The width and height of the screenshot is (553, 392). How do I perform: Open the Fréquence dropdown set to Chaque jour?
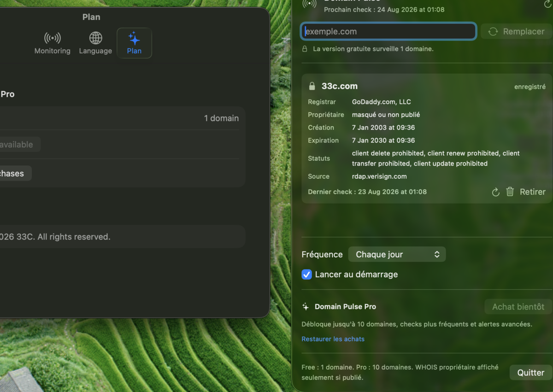[x=397, y=254]
